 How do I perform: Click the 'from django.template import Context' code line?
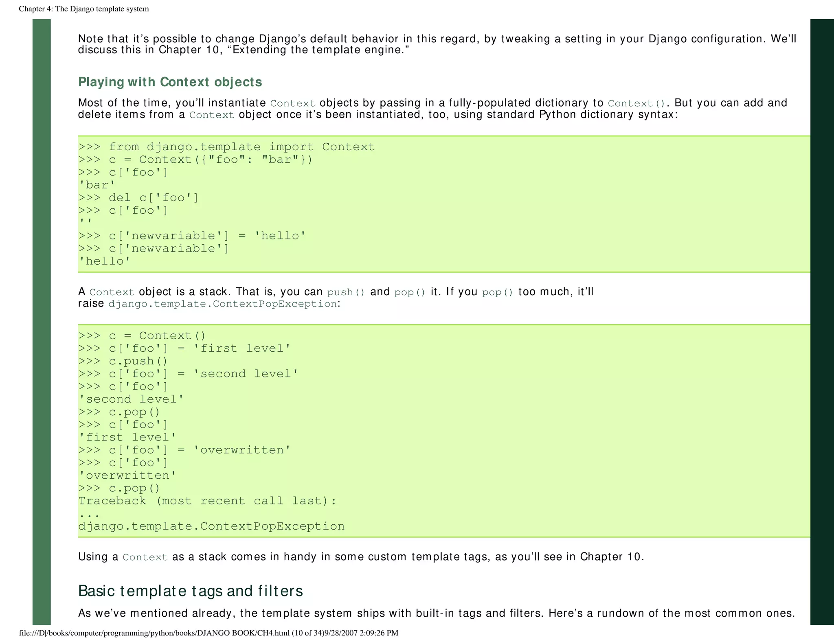click(226, 147)
